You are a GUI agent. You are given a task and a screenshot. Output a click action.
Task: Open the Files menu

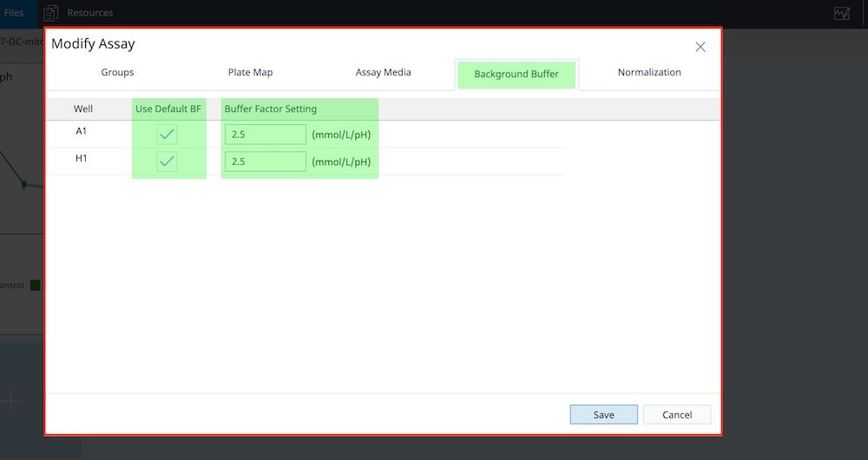pos(14,13)
